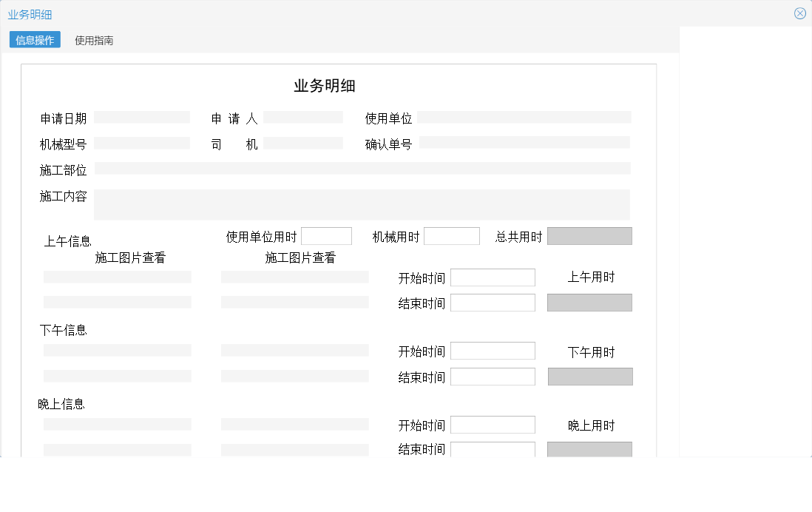Close the 业务明细 dialog
Viewport: 812px width, 512px height.
pyautogui.click(x=800, y=13)
